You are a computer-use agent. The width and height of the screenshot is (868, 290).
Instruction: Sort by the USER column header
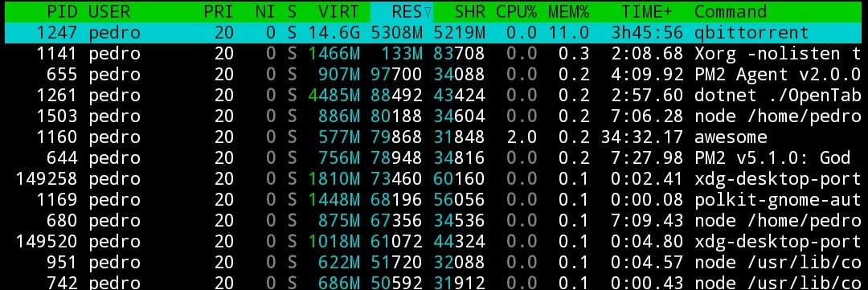109,11
